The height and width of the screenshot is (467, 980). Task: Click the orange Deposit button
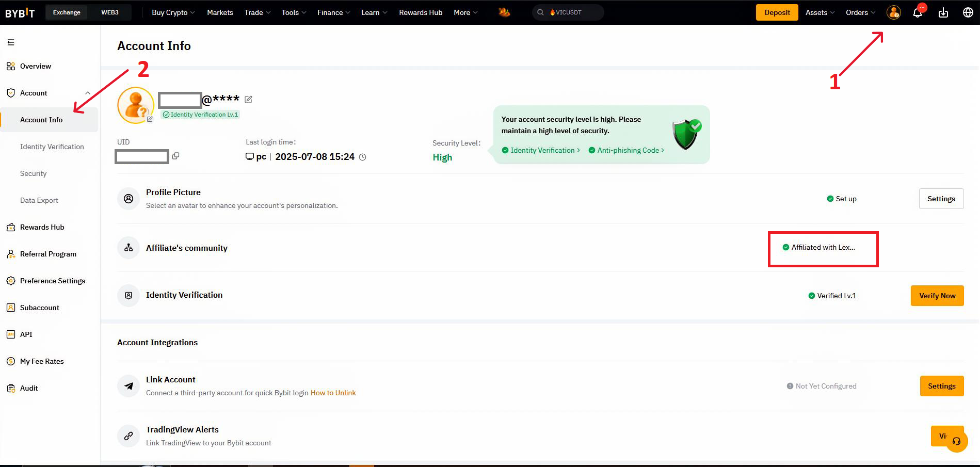click(777, 12)
